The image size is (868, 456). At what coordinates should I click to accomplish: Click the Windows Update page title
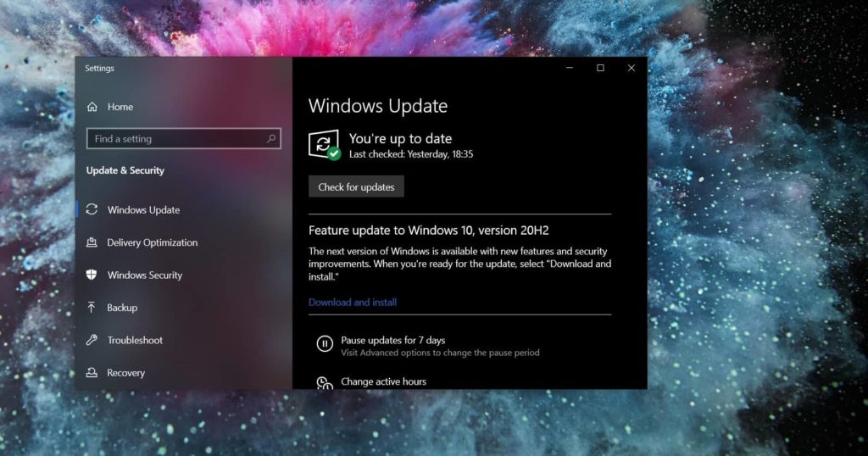coord(378,106)
